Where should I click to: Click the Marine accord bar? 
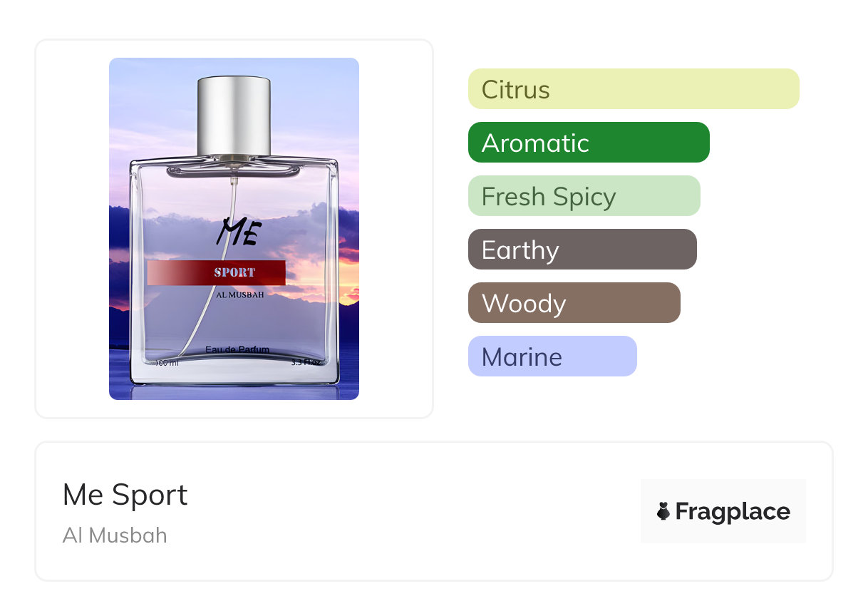pyautogui.click(x=552, y=356)
